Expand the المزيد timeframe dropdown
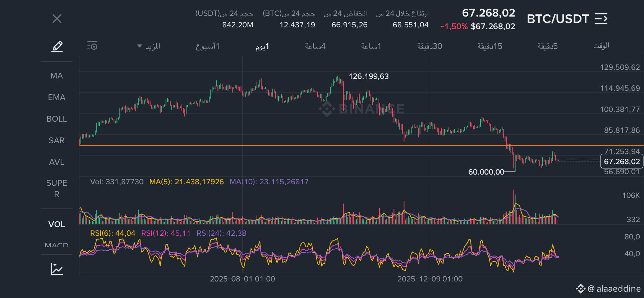The height and width of the screenshot is (298, 644). pyautogui.click(x=149, y=46)
